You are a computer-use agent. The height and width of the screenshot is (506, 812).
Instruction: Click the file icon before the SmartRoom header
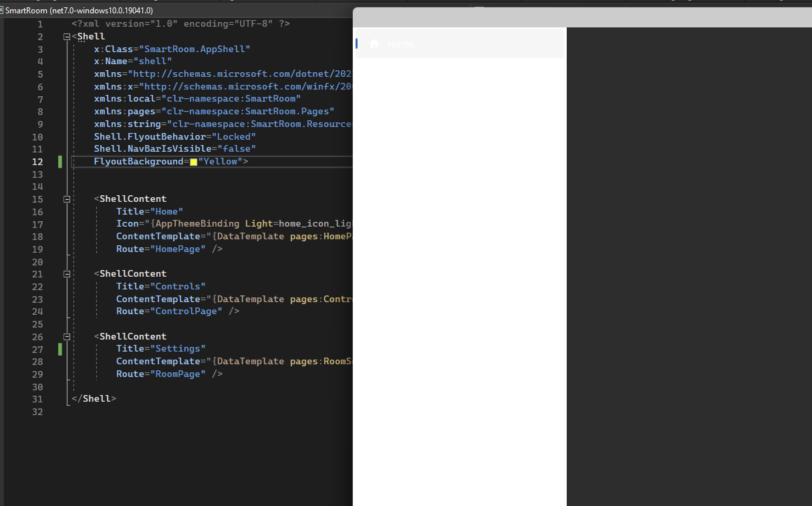click(5, 11)
